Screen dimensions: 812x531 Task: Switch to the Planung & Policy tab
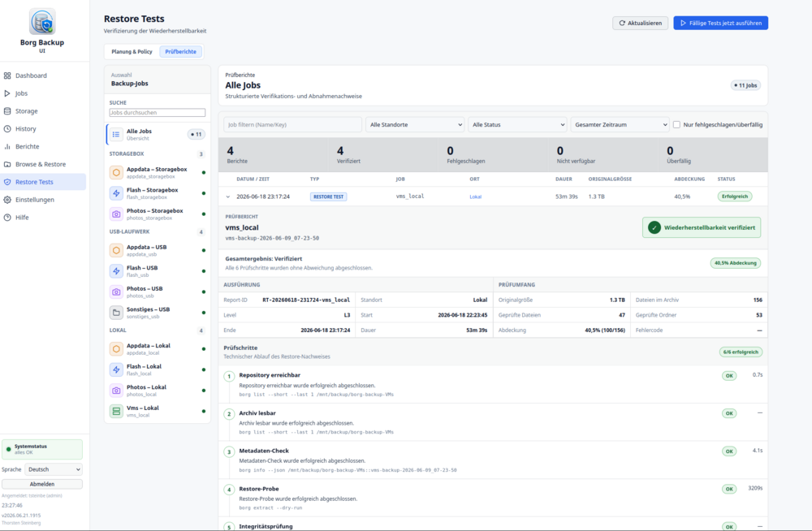(132, 52)
